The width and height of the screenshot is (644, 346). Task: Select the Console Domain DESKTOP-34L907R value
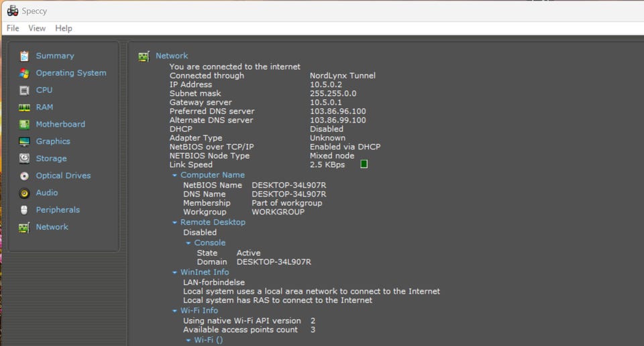(x=274, y=262)
